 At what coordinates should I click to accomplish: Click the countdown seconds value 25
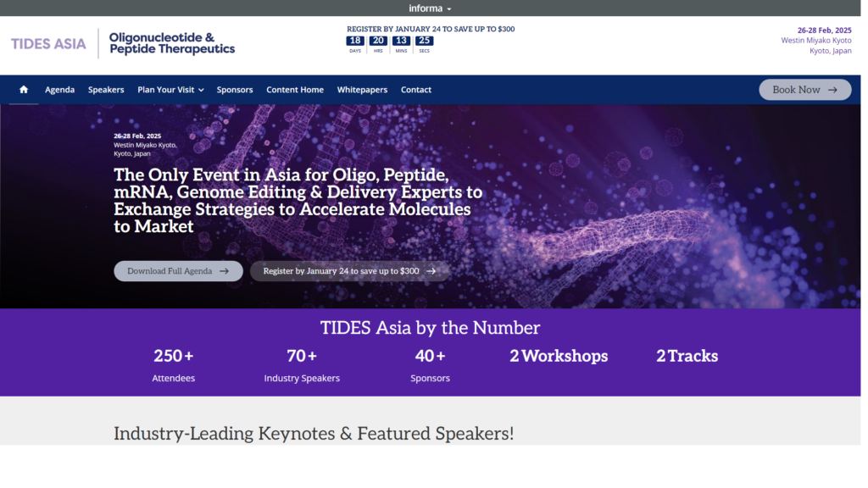click(x=424, y=41)
